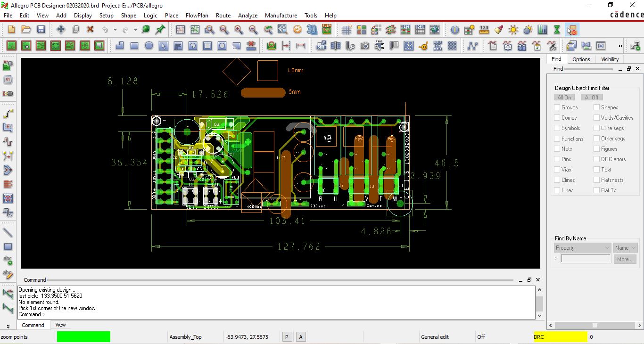This screenshot has height=344, width=644.
Task: Click the red X Delete icon
Action: click(90, 30)
